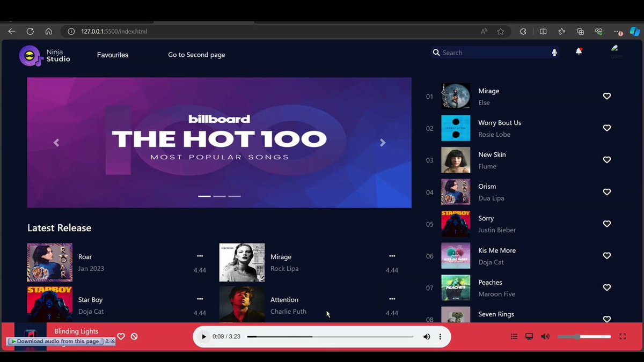This screenshot has height=362, width=644.
Task: Favourite the song New Skin
Action: pyautogui.click(x=607, y=160)
